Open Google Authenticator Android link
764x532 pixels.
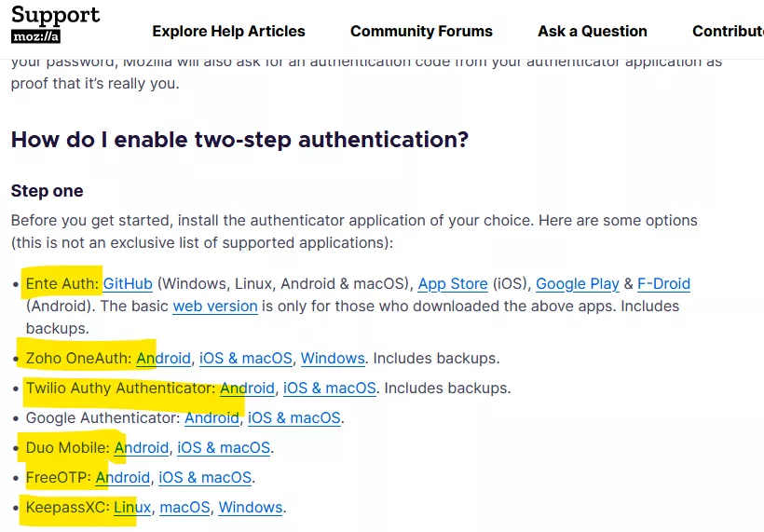point(211,417)
